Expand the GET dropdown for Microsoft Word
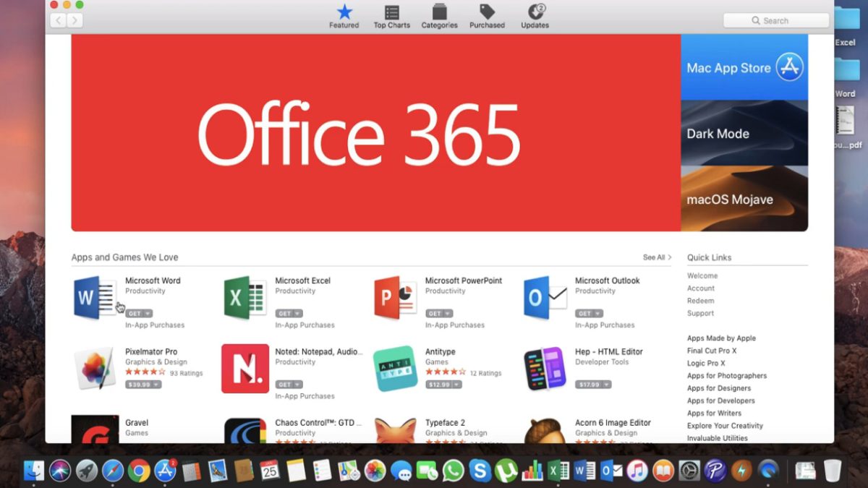 tap(148, 314)
